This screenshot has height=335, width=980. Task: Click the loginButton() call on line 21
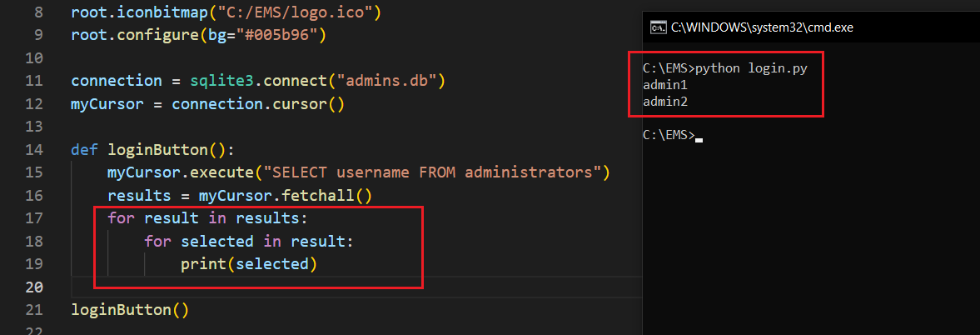(x=130, y=310)
